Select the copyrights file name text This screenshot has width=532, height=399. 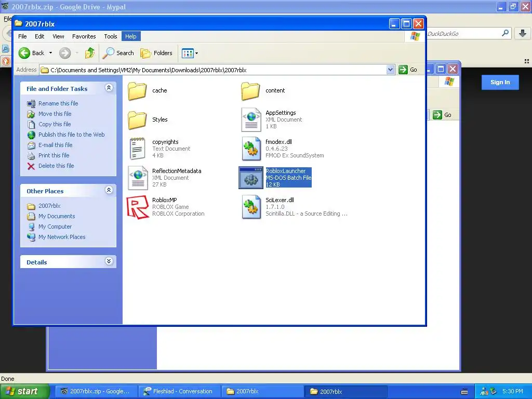(165, 142)
